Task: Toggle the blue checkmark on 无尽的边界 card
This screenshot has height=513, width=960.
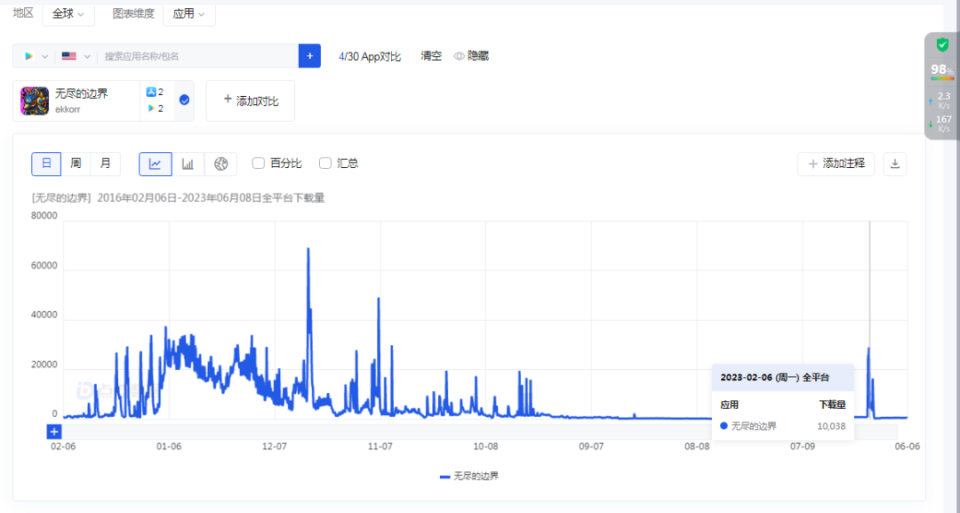Action: click(x=184, y=100)
